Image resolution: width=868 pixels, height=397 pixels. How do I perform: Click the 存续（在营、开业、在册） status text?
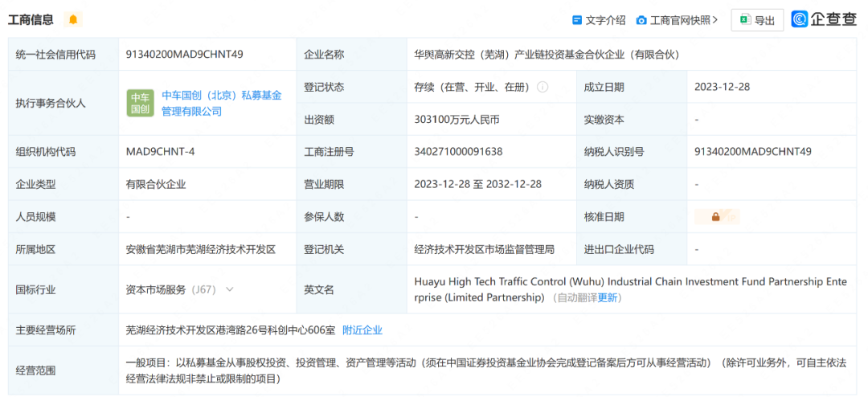click(x=473, y=87)
